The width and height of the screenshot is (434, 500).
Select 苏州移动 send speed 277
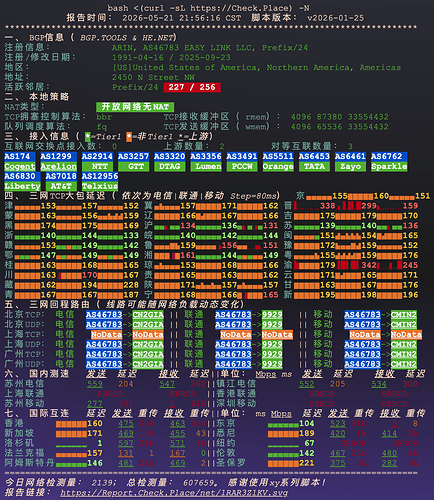(x=95, y=404)
